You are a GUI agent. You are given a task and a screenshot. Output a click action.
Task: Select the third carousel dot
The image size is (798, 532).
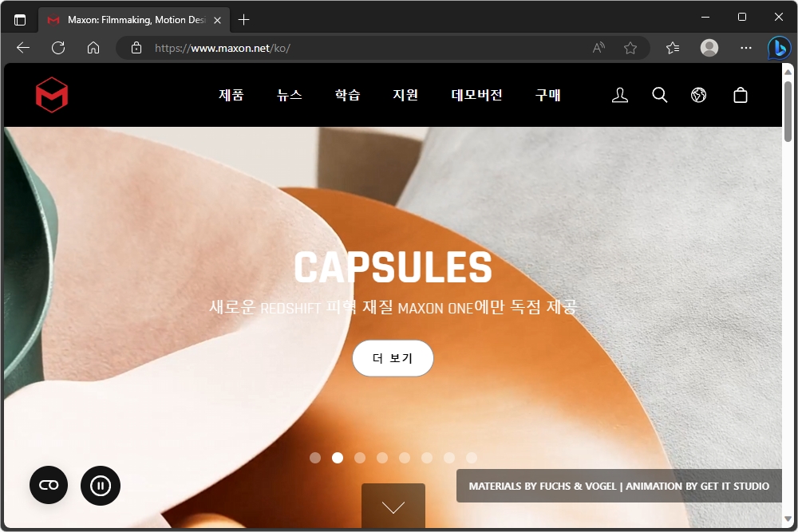pos(360,458)
